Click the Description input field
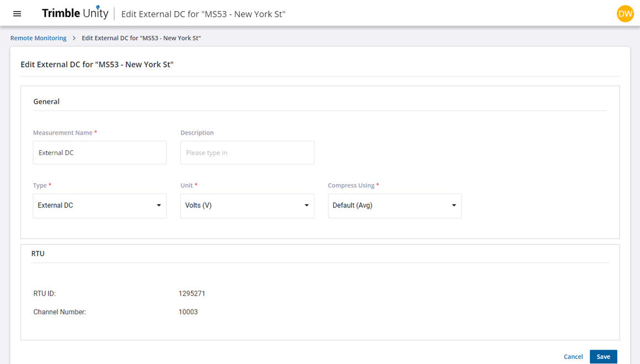Screen dimensions: 640x364 click(x=247, y=153)
